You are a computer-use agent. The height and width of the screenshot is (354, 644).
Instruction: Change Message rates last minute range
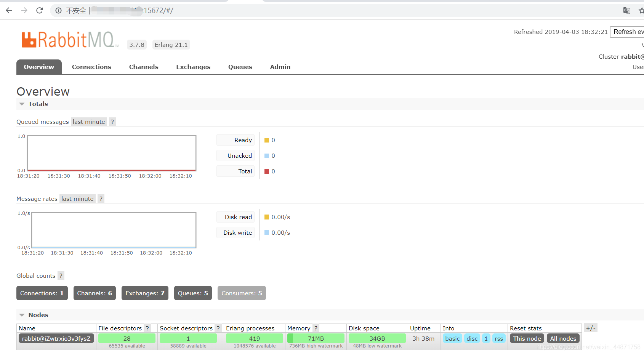[77, 199]
